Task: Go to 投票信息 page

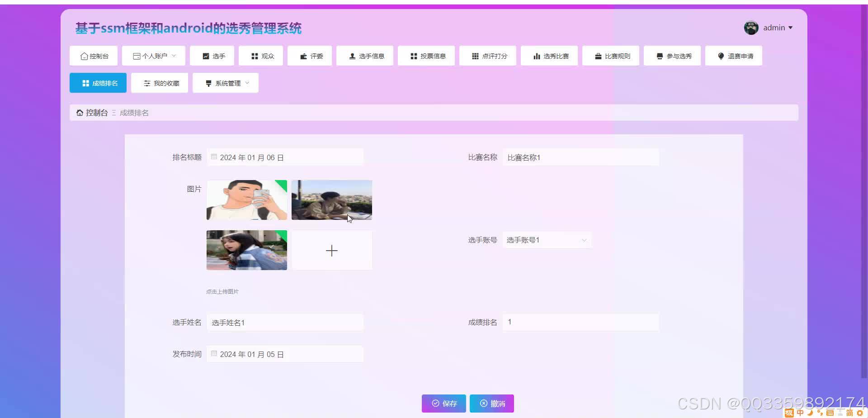Action: coord(426,56)
